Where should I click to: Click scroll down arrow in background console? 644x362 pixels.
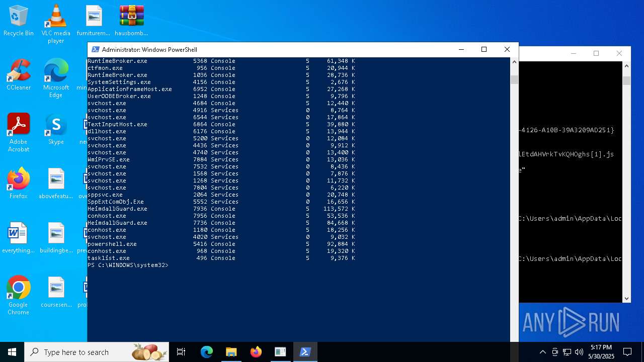pos(626,299)
